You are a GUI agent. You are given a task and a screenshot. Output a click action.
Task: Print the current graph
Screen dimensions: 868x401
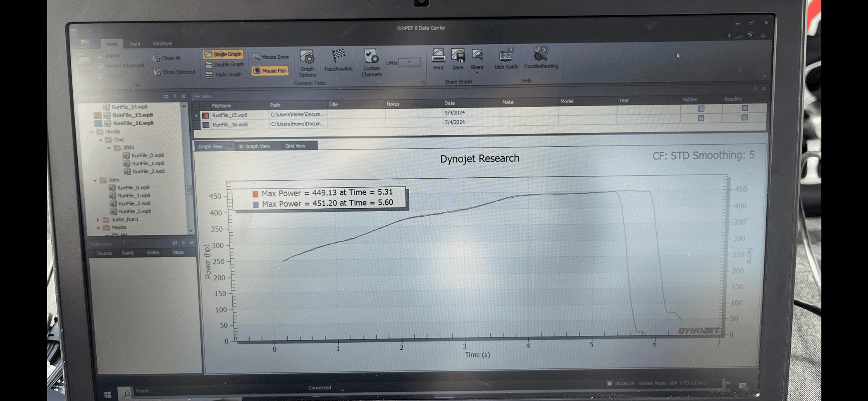(x=438, y=59)
